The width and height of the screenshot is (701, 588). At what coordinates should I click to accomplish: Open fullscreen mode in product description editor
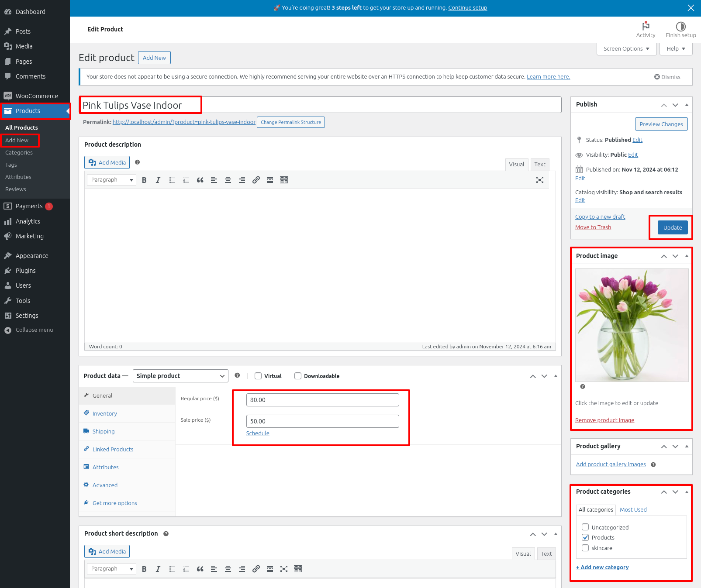coord(540,180)
